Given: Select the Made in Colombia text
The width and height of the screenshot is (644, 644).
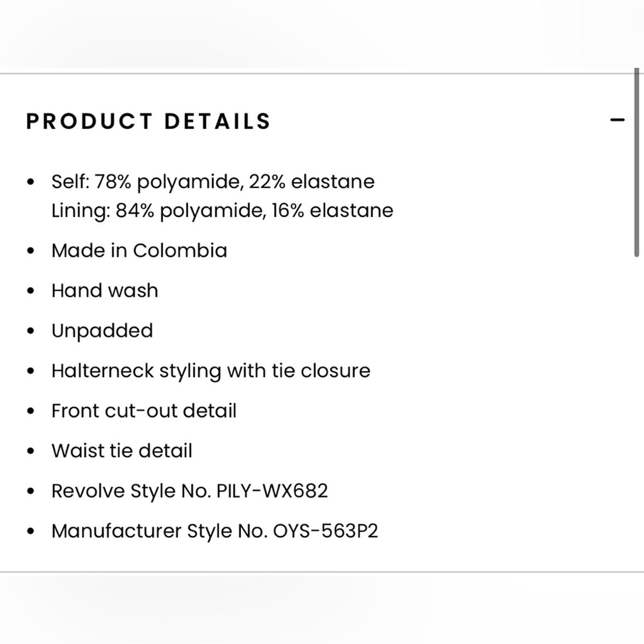Looking at the screenshot, I should [139, 251].
